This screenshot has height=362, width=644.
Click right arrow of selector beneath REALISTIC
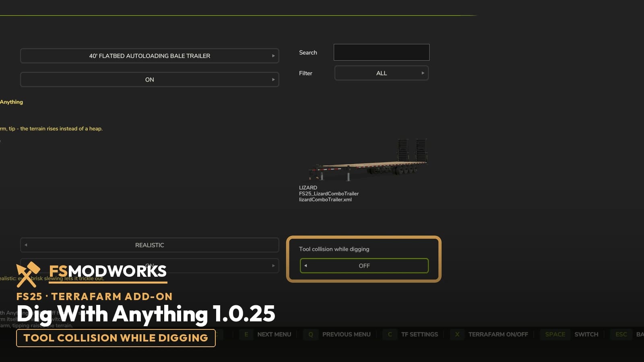[273, 266]
